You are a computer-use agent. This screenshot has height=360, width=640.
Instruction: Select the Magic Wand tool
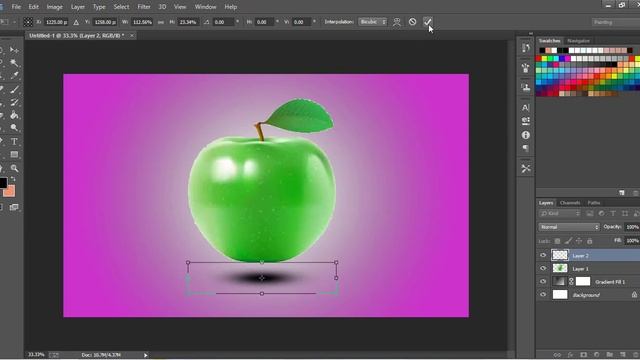point(14,62)
